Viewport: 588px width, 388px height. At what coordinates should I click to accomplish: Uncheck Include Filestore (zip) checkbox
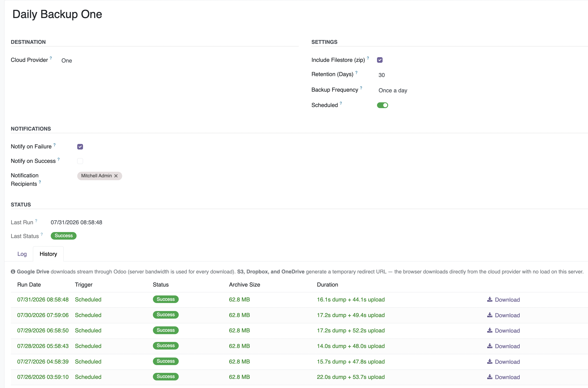point(380,60)
